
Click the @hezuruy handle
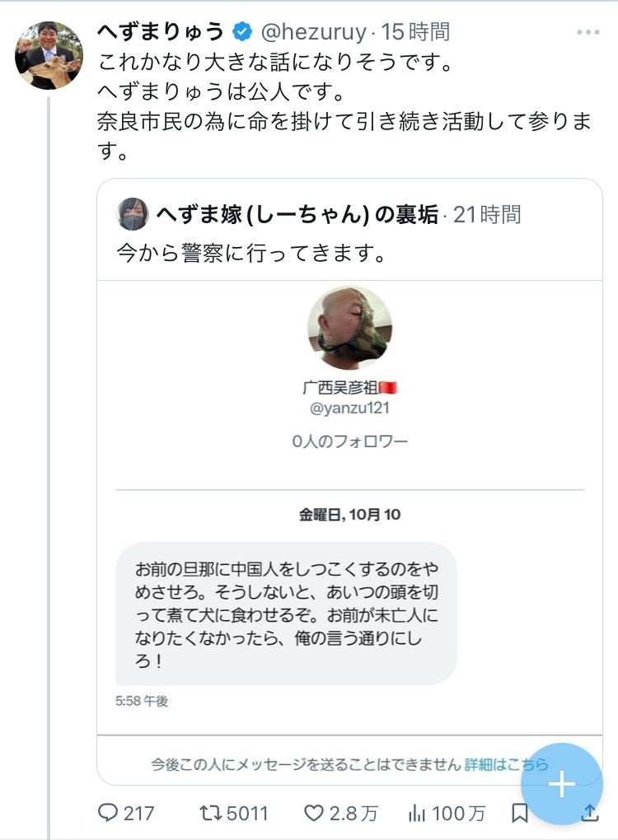[x=313, y=32]
